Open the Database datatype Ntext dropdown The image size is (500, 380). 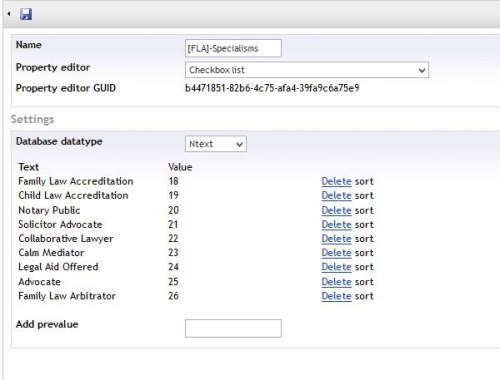click(216, 144)
